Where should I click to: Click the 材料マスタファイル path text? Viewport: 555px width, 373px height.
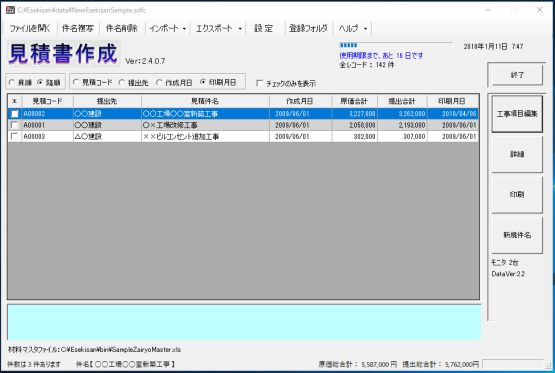(94, 349)
